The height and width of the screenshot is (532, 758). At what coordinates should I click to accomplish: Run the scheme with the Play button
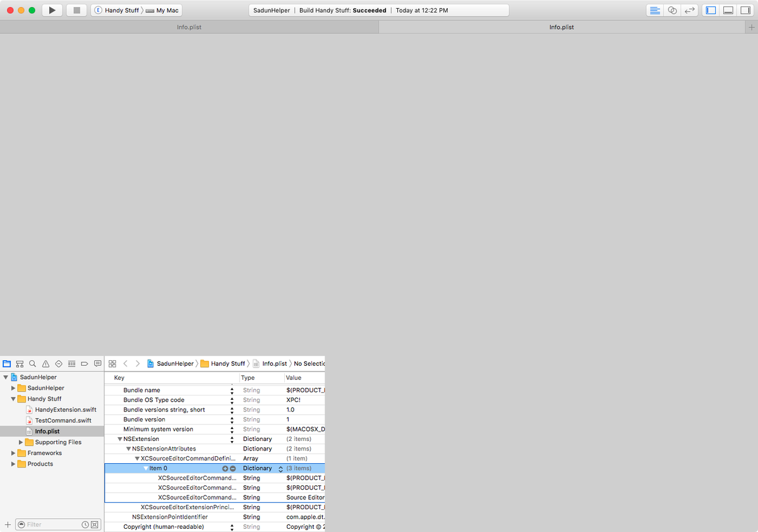click(52, 10)
